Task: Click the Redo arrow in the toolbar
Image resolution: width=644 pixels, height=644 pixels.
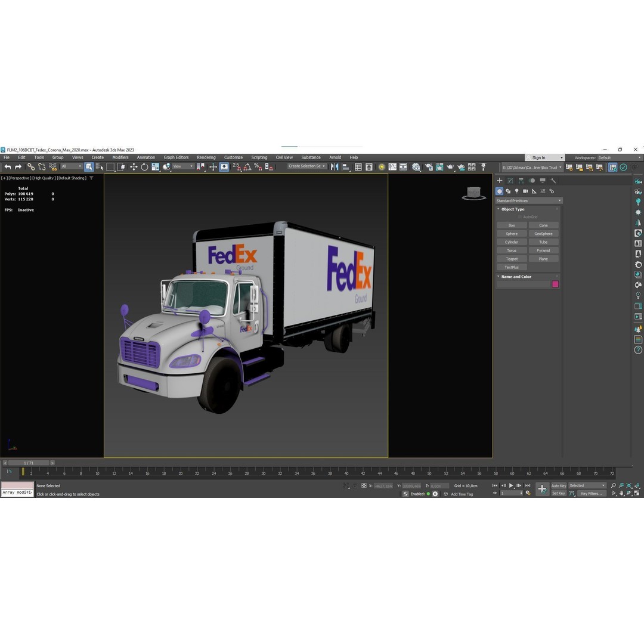Action: (x=18, y=167)
